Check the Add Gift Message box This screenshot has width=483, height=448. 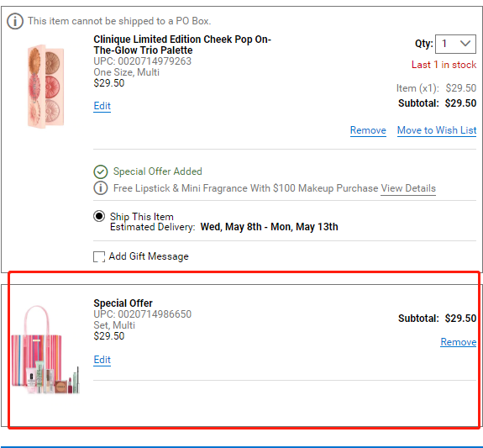point(99,256)
